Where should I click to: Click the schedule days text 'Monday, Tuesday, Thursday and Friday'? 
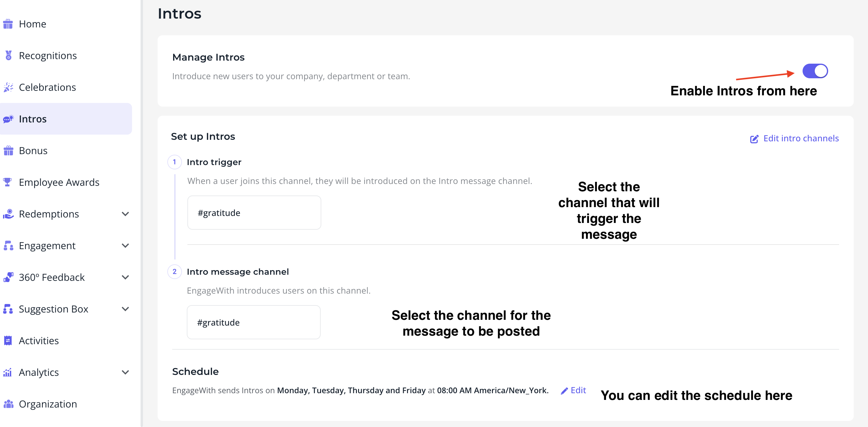click(351, 390)
